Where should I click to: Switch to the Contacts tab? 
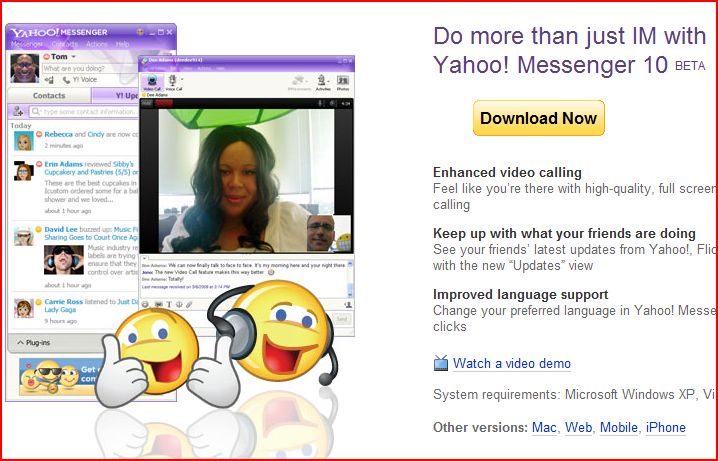(49, 96)
